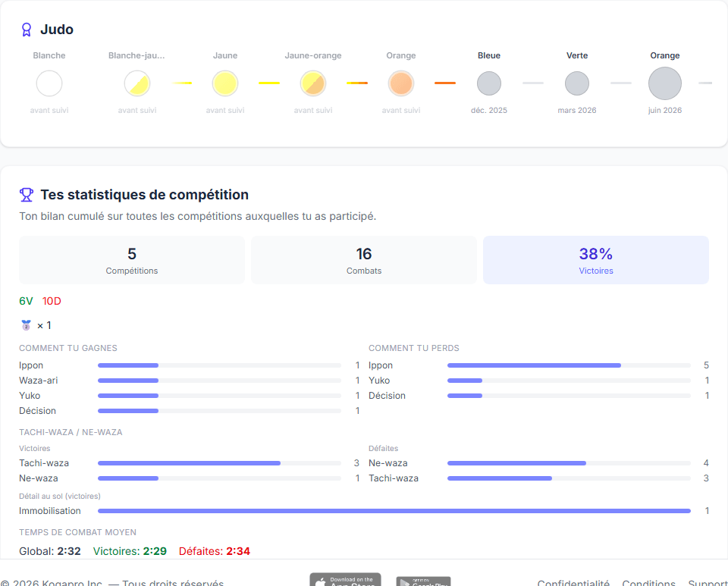Click the trophy icon beside statistiques heading
This screenshot has height=586, width=728.
coord(27,195)
